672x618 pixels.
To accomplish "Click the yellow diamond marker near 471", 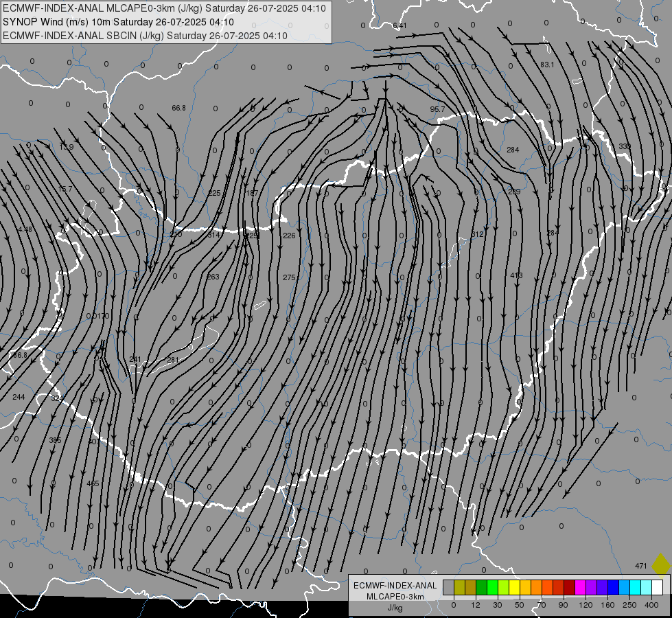I will [660, 564].
